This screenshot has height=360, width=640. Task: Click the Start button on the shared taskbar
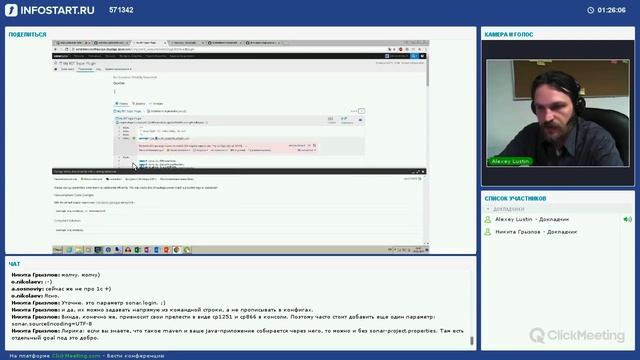[x=58, y=250]
